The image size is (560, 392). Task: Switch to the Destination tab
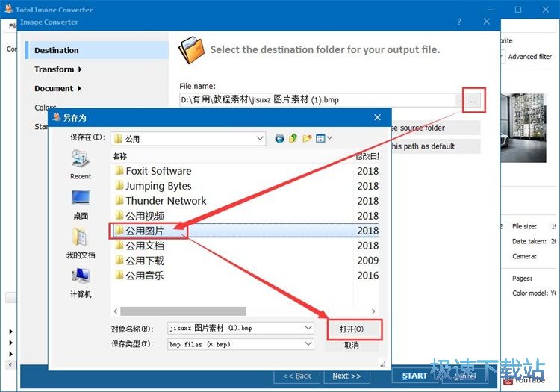[57, 50]
